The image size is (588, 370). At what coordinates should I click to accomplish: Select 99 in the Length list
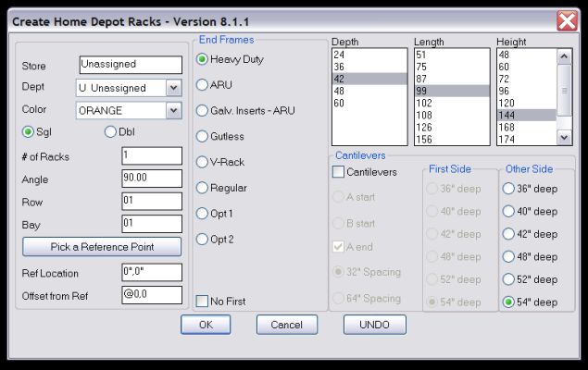pos(452,91)
